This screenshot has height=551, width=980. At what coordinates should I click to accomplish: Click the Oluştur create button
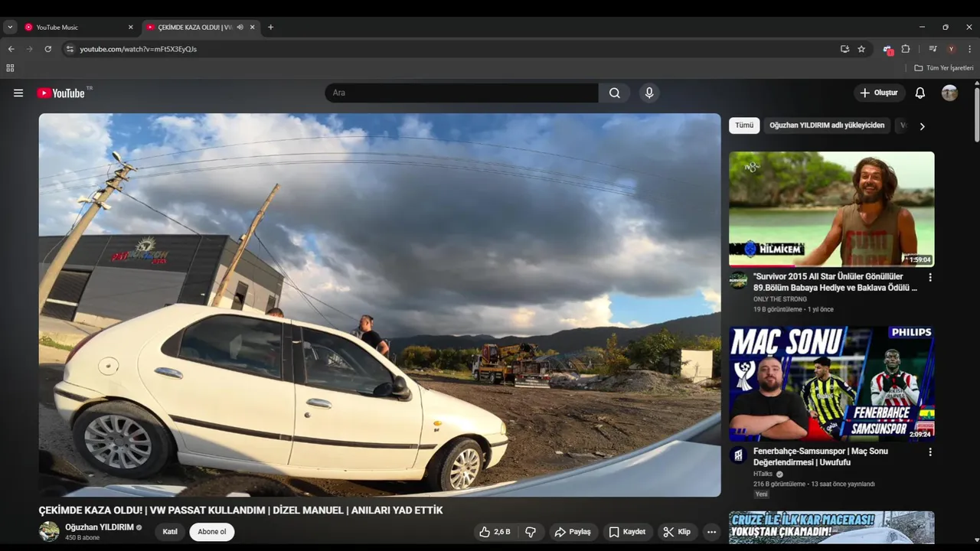tap(879, 93)
